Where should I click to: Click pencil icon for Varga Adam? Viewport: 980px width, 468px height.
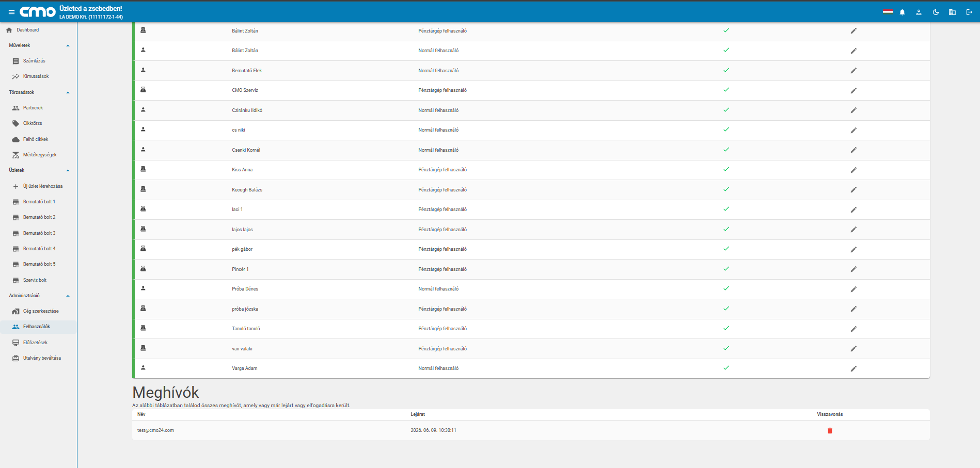tap(853, 368)
